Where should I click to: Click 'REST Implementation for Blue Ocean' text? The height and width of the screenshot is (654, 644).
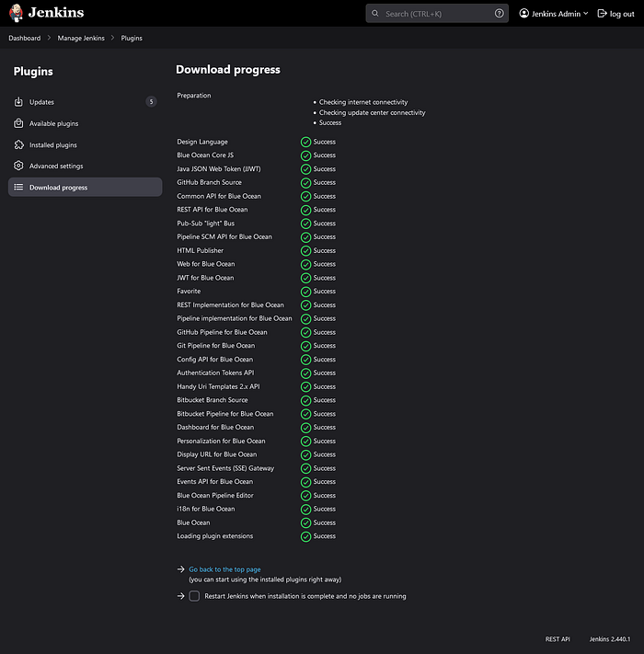coord(230,304)
